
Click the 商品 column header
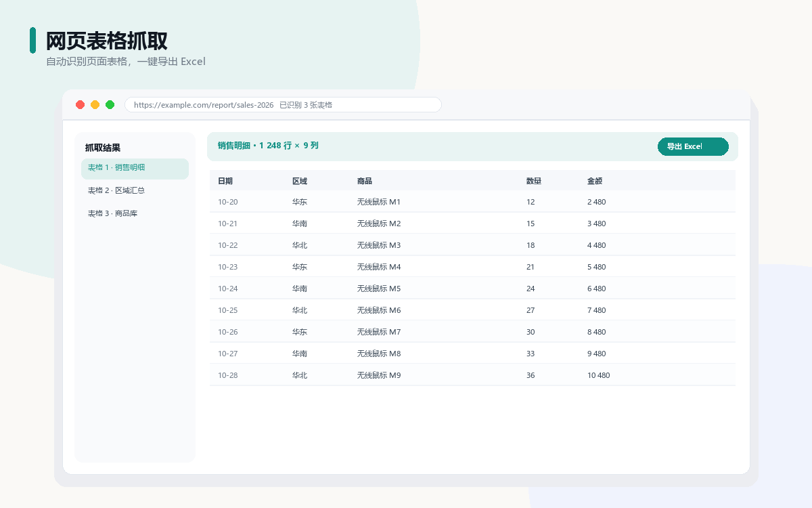(365, 181)
